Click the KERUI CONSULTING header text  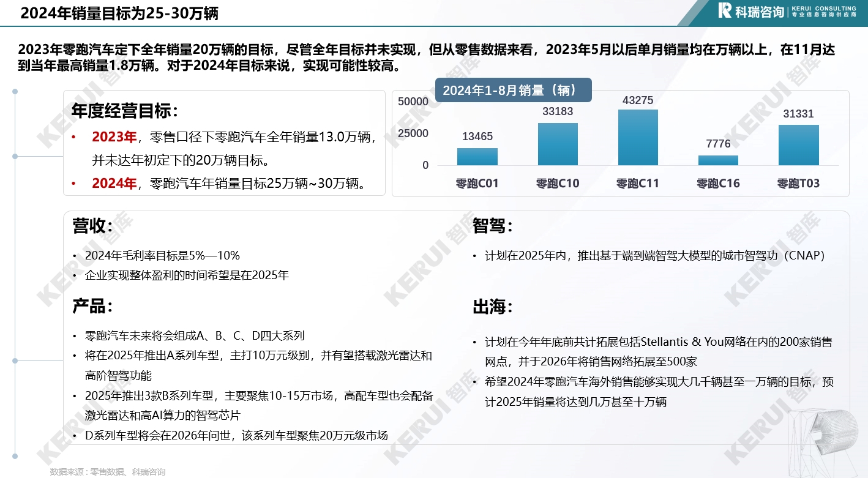click(x=824, y=7)
